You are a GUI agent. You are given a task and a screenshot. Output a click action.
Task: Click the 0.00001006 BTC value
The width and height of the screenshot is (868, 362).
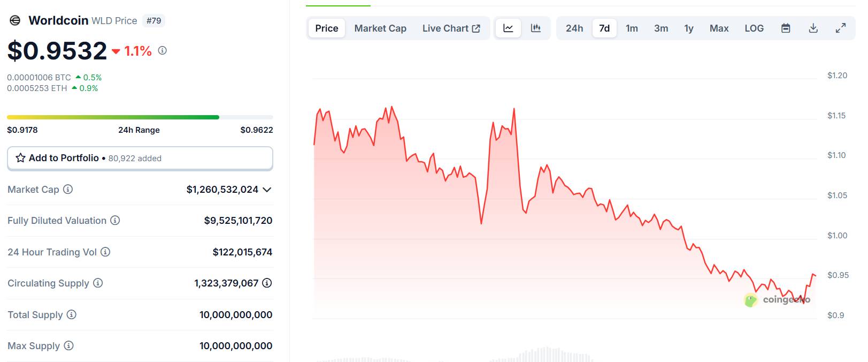[x=39, y=78]
